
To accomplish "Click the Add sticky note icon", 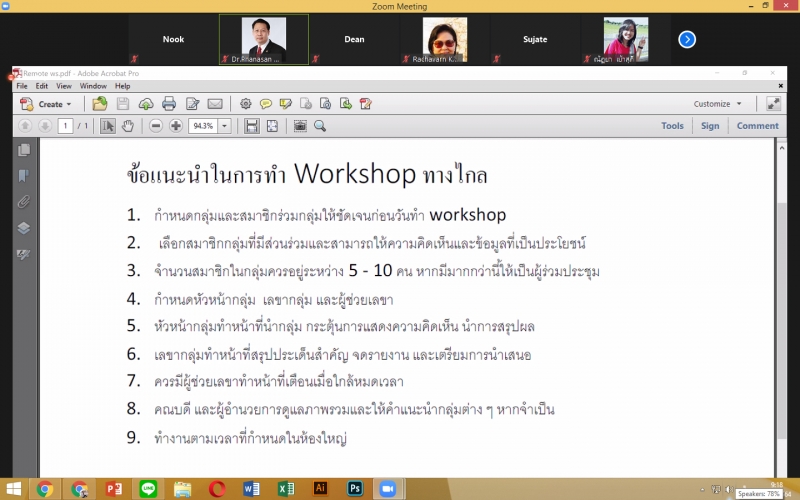I will click(x=265, y=103).
